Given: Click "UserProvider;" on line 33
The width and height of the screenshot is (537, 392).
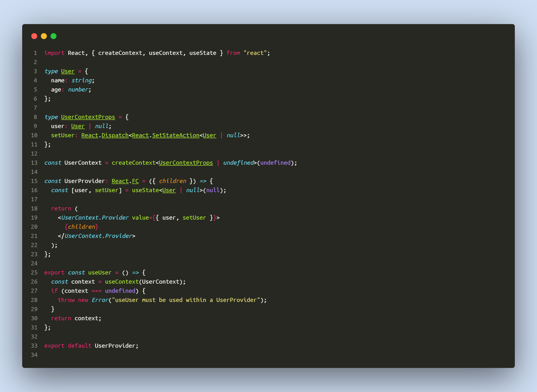Looking at the screenshot, I should (x=117, y=346).
